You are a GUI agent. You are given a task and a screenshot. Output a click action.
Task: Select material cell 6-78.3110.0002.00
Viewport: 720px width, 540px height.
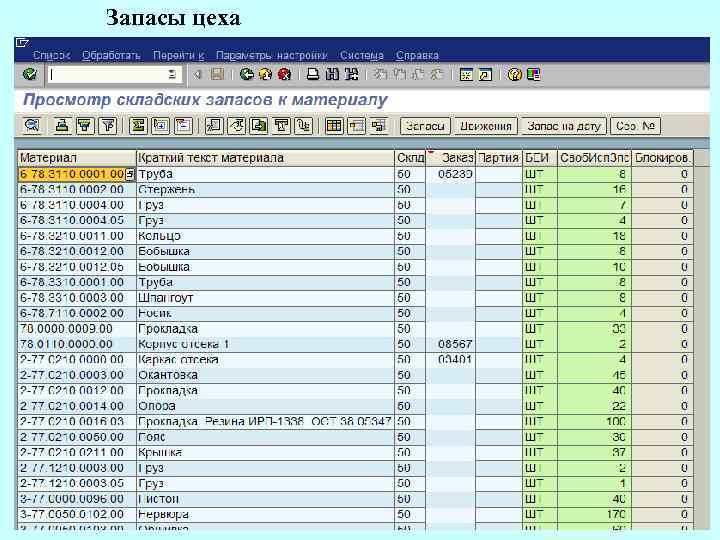click(x=77, y=190)
